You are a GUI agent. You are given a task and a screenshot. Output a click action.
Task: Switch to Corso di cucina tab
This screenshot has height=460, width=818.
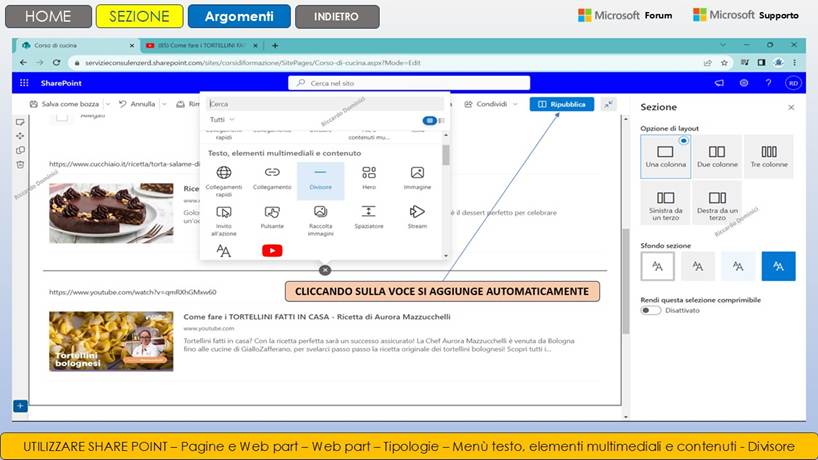pyautogui.click(x=76, y=45)
